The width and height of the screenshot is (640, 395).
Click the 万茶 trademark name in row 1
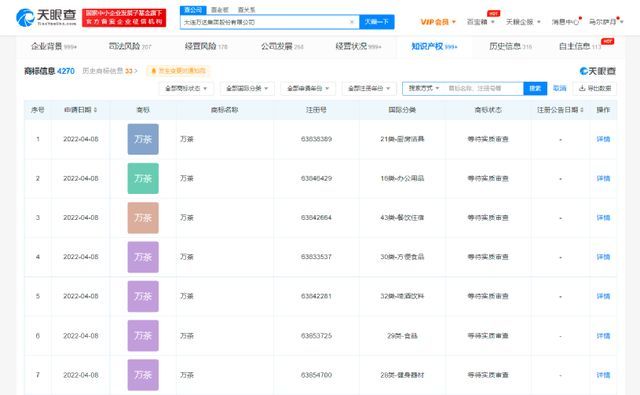point(187,139)
